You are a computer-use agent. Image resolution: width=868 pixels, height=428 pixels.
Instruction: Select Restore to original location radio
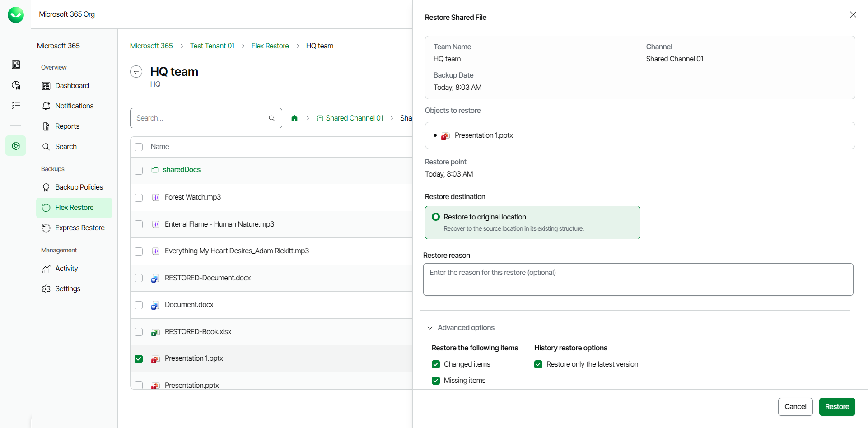[436, 217]
